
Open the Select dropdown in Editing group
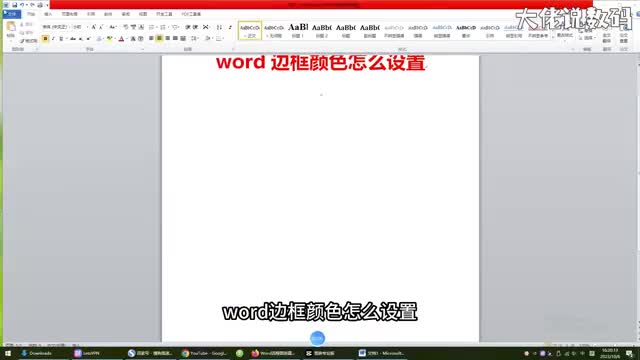(587, 38)
